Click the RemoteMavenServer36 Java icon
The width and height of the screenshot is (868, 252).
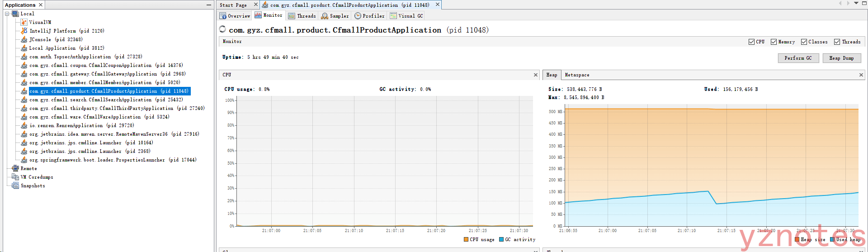(x=24, y=134)
